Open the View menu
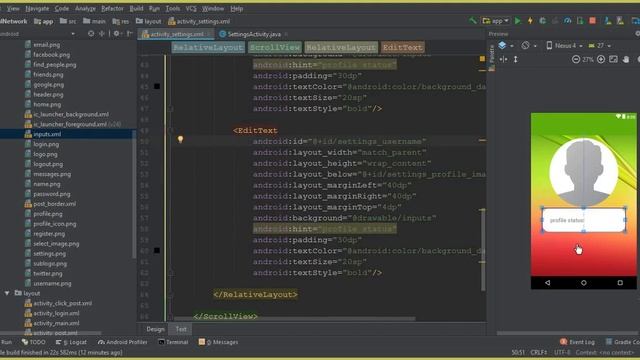Image resolution: width=640 pixels, height=360 pixels. tap(13, 8)
